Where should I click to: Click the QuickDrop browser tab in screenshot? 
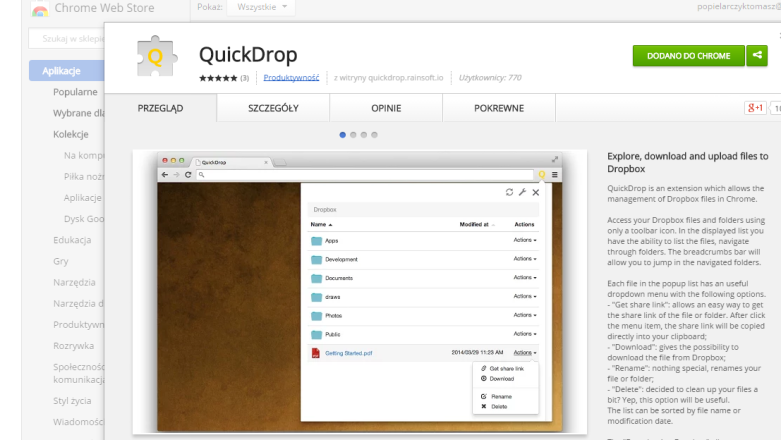tap(232, 162)
